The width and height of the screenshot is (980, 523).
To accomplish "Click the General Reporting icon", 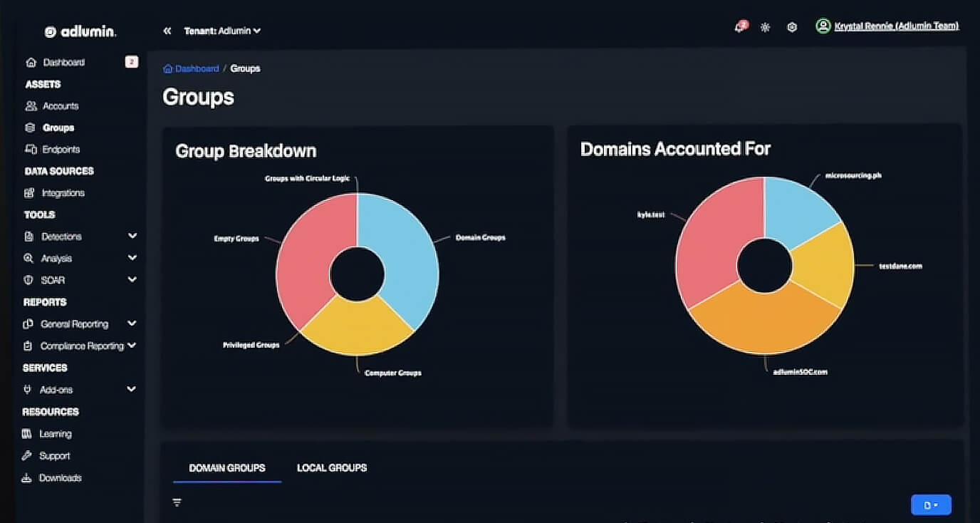I will [x=28, y=324].
